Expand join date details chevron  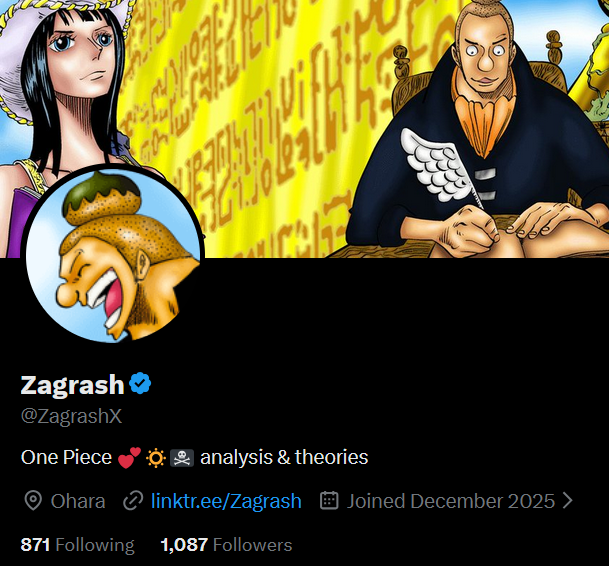[x=567, y=501]
